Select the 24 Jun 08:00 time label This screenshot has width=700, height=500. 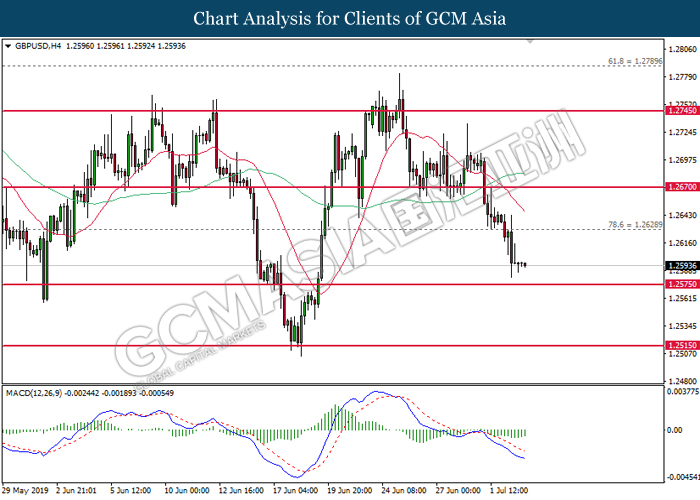click(404, 490)
